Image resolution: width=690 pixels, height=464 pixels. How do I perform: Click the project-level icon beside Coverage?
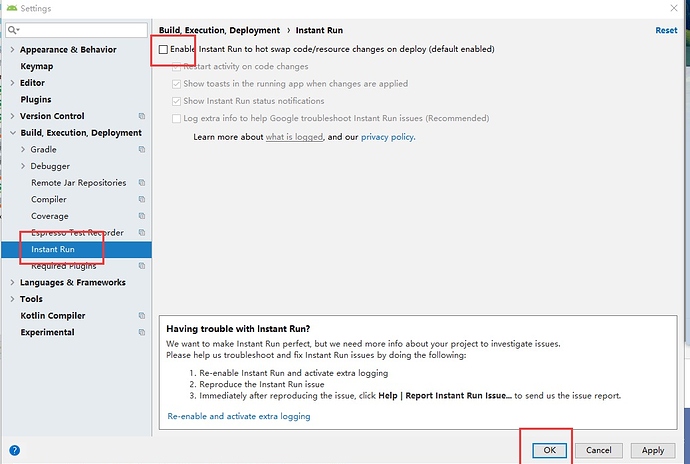click(x=142, y=216)
